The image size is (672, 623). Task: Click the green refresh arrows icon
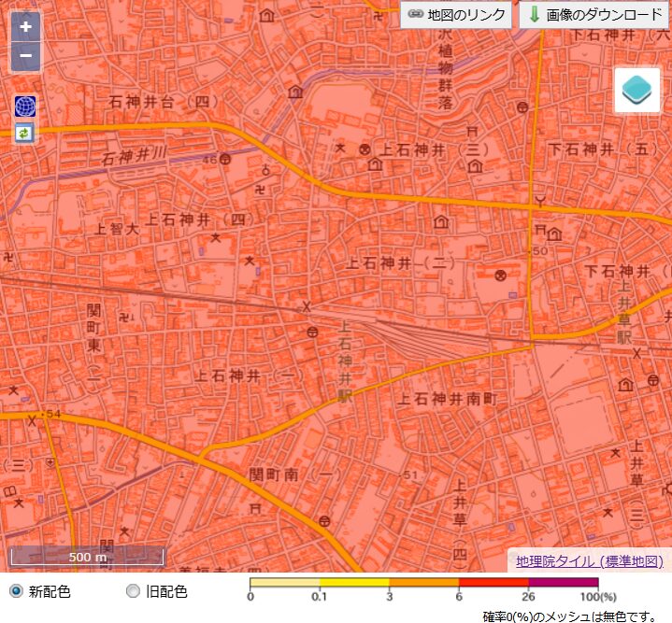click(24, 133)
